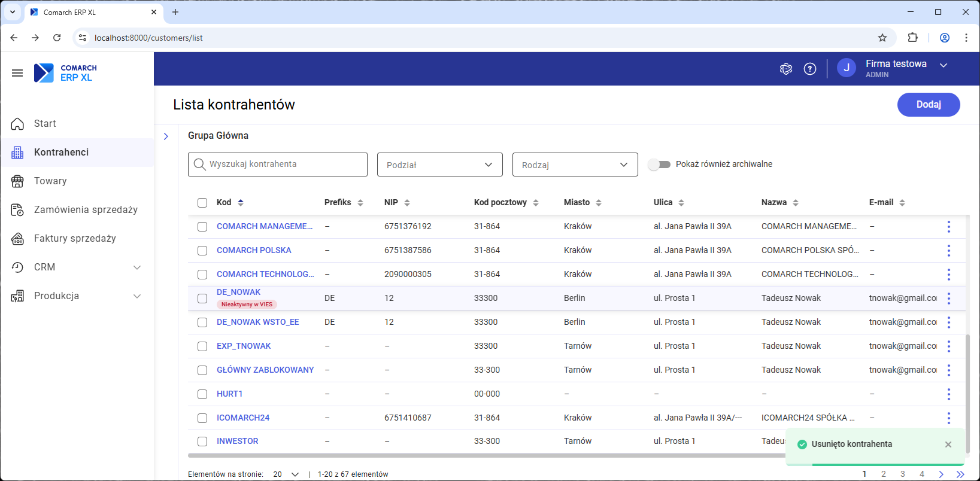980x481 pixels.
Task: Open Faktury sprzedaży from sidebar menu
Action: click(x=75, y=239)
